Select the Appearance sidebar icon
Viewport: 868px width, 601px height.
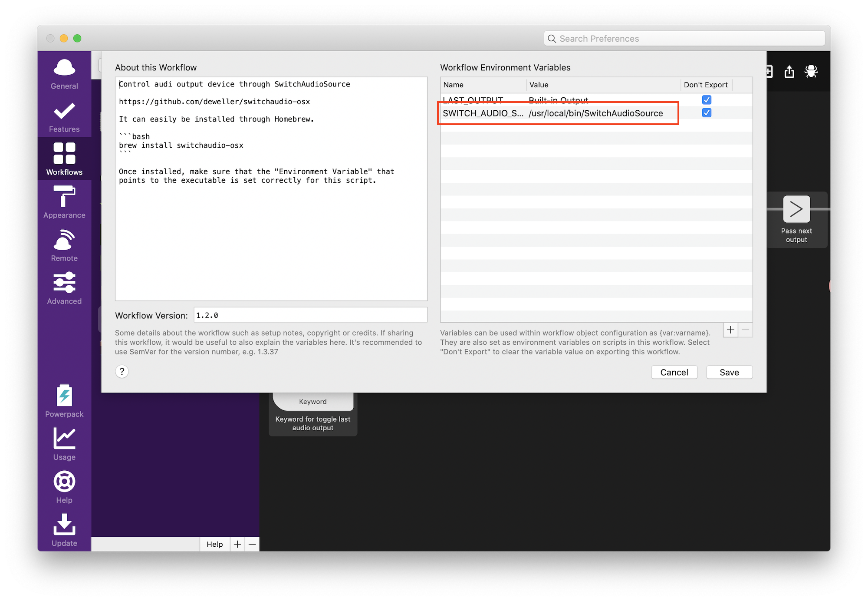[64, 203]
